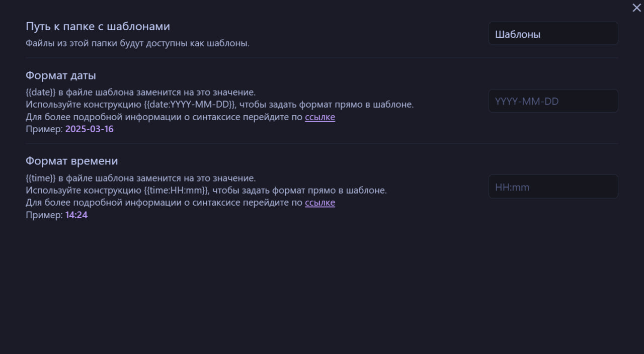The height and width of the screenshot is (354, 644).
Task: Focus the date format YYYY-MM-DD input
Action: coord(553,101)
